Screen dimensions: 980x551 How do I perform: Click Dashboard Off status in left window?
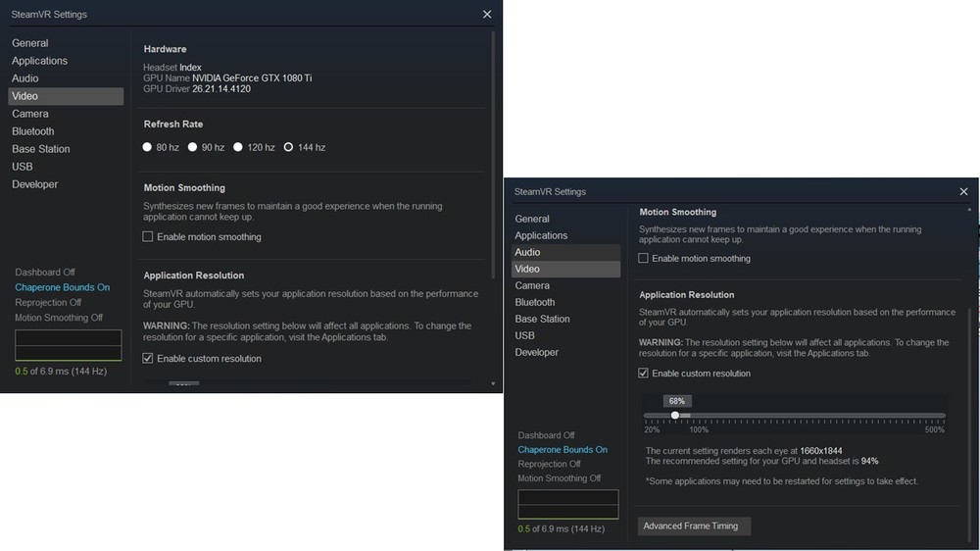[45, 272]
